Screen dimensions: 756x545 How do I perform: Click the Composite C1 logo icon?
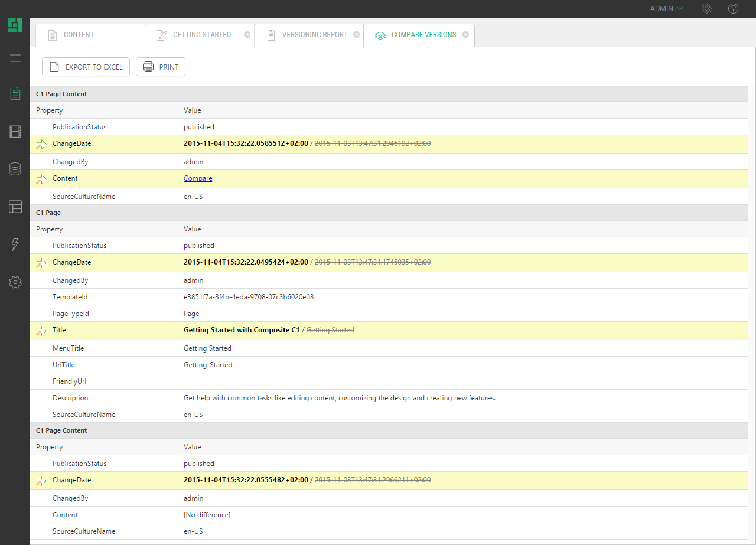tap(15, 25)
